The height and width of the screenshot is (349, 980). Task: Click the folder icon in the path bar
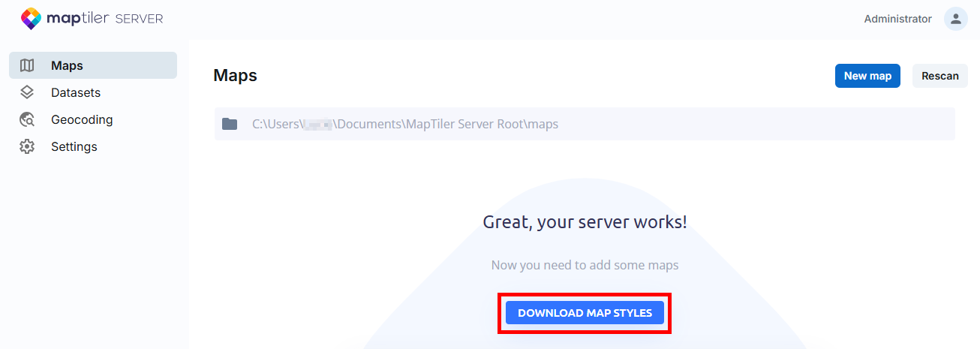tap(230, 124)
